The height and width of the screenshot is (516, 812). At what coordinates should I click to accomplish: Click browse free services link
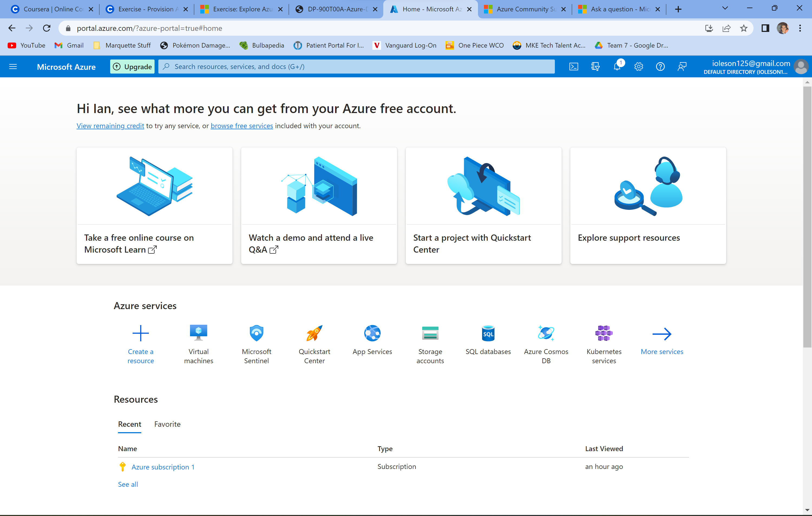[242, 126]
